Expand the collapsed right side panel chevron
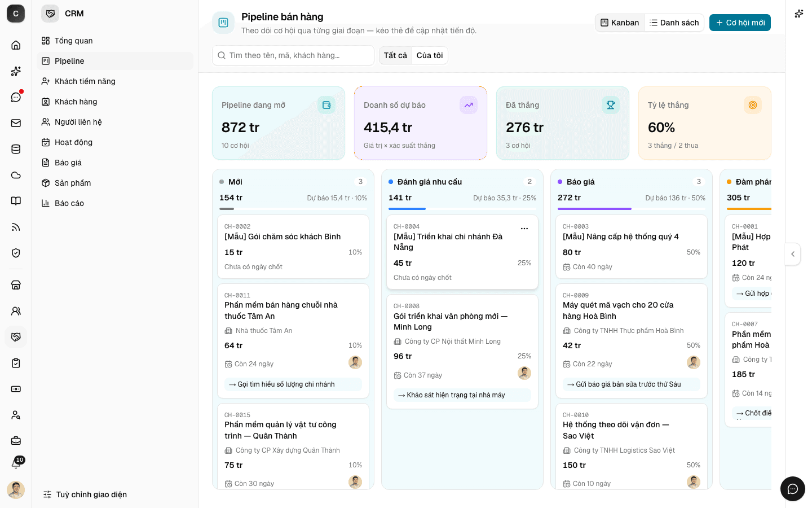812x508 pixels. (x=793, y=254)
